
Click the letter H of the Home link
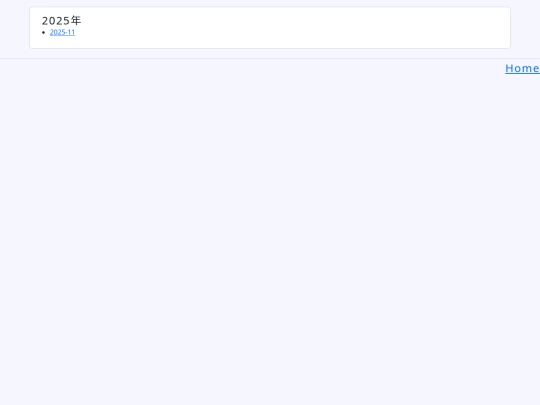pos(509,68)
